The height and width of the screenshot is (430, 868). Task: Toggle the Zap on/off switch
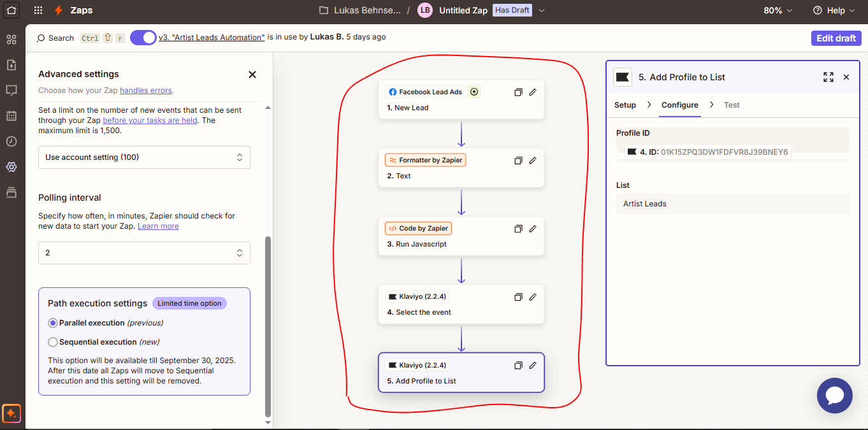click(x=143, y=38)
